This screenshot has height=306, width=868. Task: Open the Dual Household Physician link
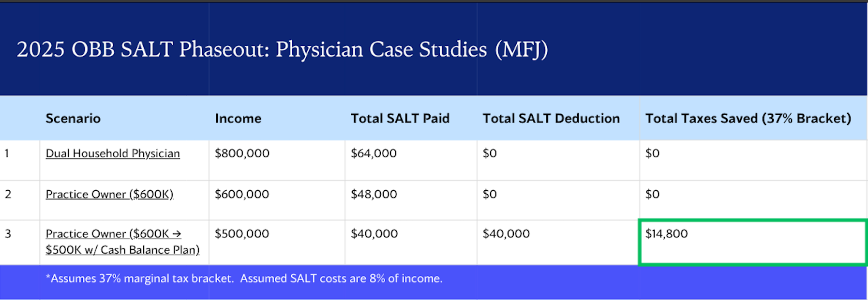tap(112, 153)
